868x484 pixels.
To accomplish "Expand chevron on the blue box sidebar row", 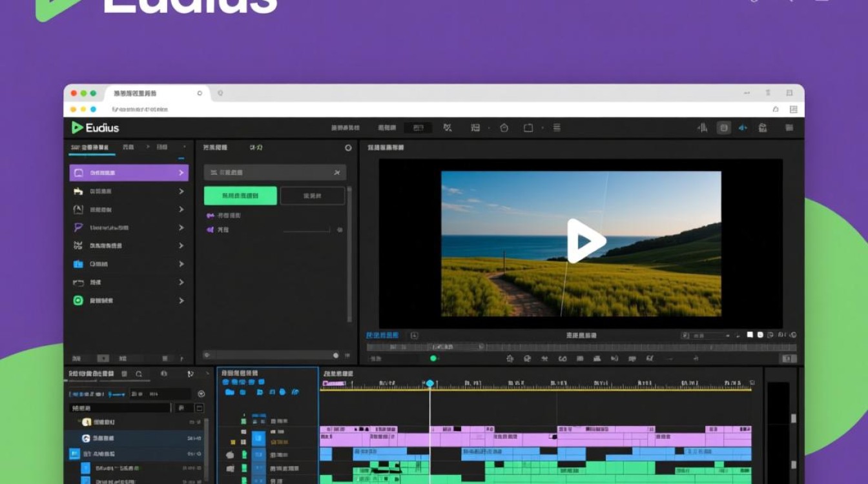I will click(181, 264).
